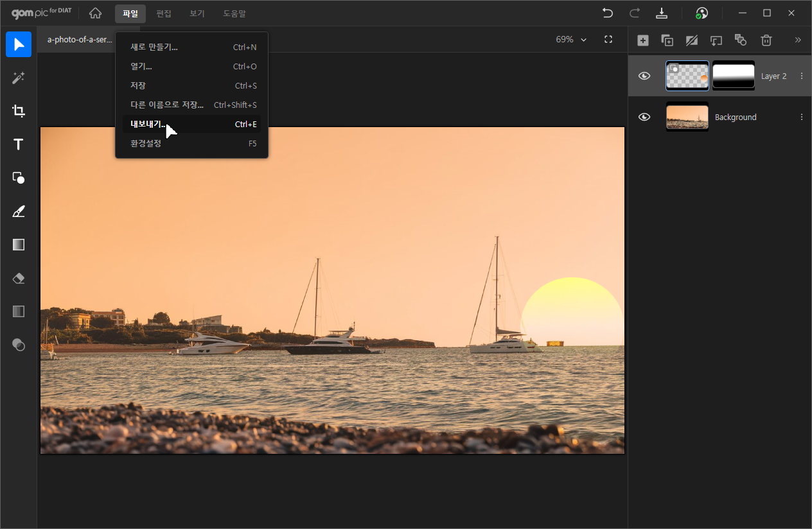Toggle fullscreen canvas view

pos(608,39)
